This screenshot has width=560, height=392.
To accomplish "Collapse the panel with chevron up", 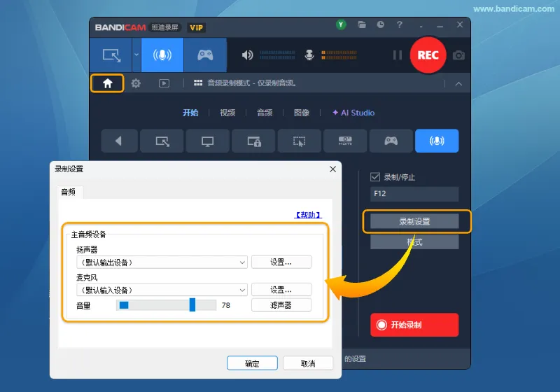I will [458, 84].
